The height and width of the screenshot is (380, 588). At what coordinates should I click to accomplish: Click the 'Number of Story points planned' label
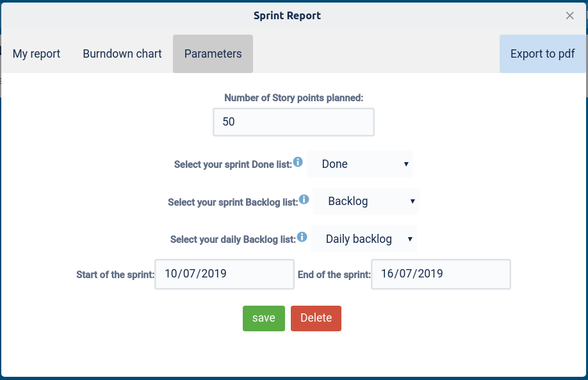[x=293, y=98]
